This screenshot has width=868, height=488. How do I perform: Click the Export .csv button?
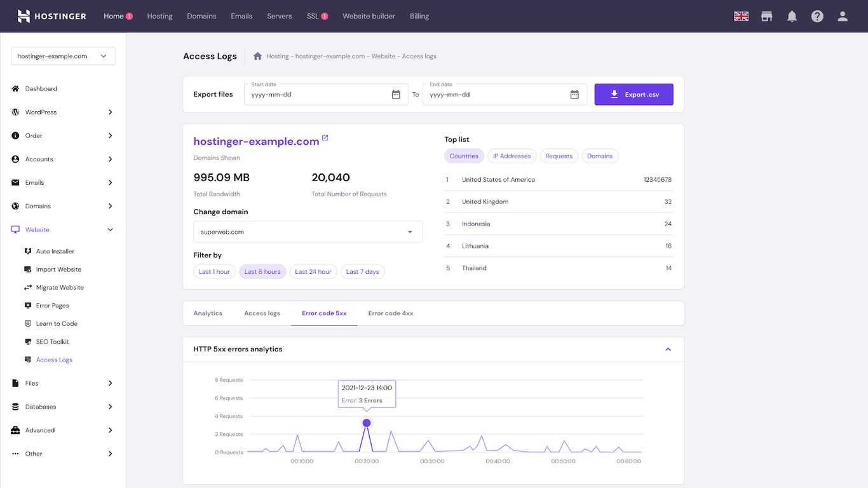[x=634, y=93]
